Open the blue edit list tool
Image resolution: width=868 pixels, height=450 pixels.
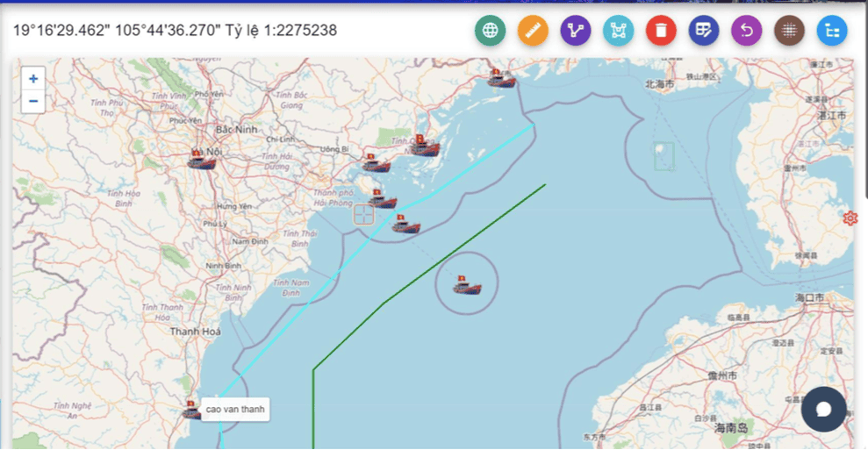click(704, 30)
